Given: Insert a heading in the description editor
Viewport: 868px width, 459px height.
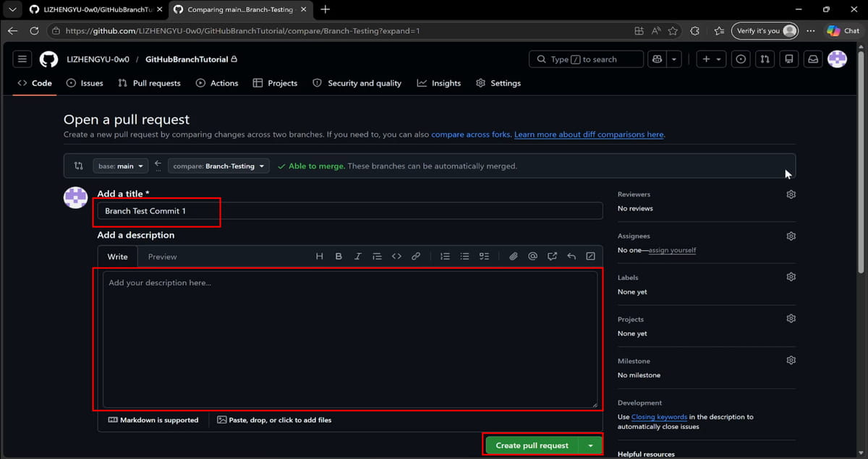Looking at the screenshot, I should click(x=318, y=256).
